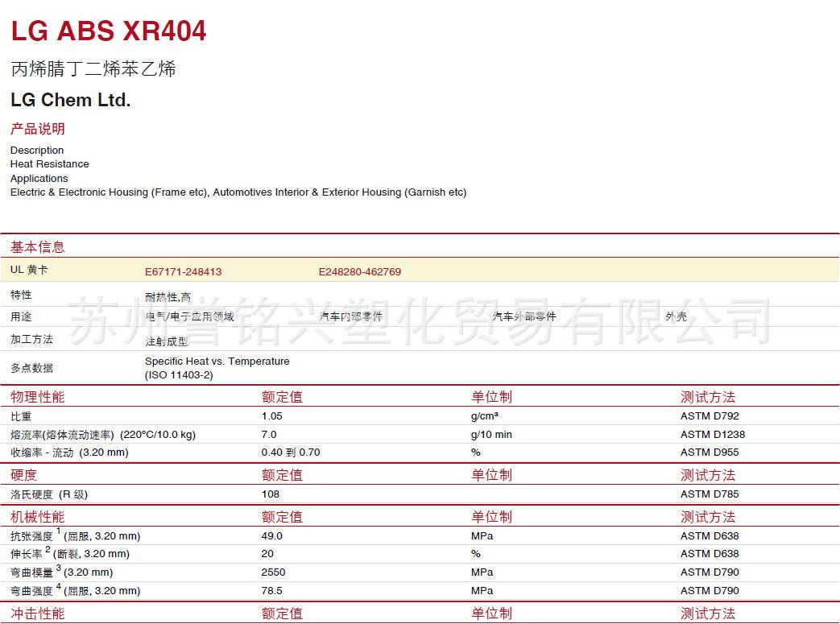The width and height of the screenshot is (840, 624).
Task: Click the '汽车外部零件' usage entry
Action: [x=524, y=316]
